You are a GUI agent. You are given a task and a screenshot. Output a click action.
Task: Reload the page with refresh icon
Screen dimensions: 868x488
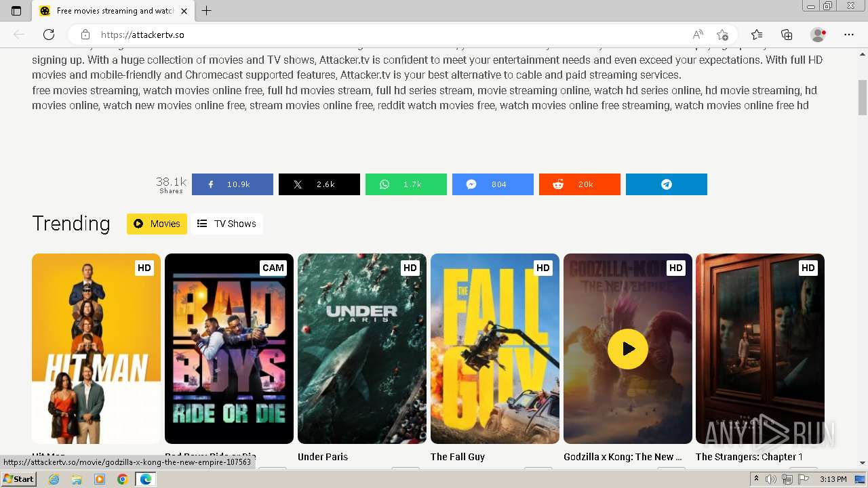click(49, 35)
